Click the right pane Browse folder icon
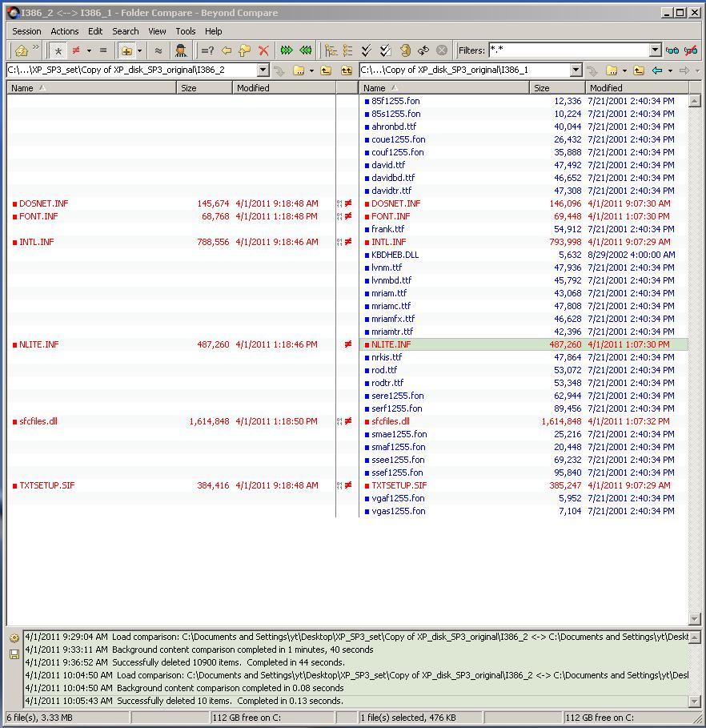The height and width of the screenshot is (728, 706). [612, 70]
